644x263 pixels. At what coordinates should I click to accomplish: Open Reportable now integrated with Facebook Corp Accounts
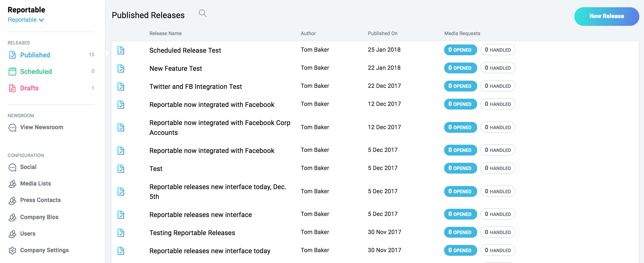[x=220, y=128]
